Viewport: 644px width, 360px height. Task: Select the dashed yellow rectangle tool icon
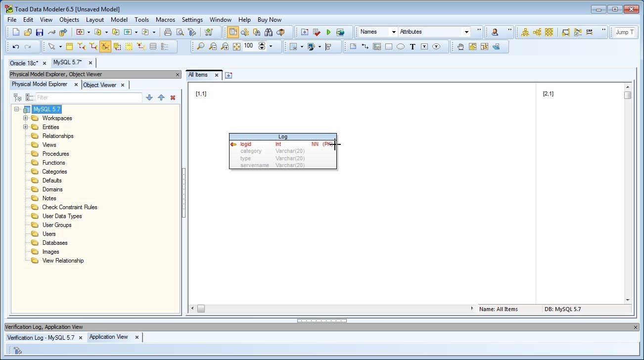coord(129,46)
